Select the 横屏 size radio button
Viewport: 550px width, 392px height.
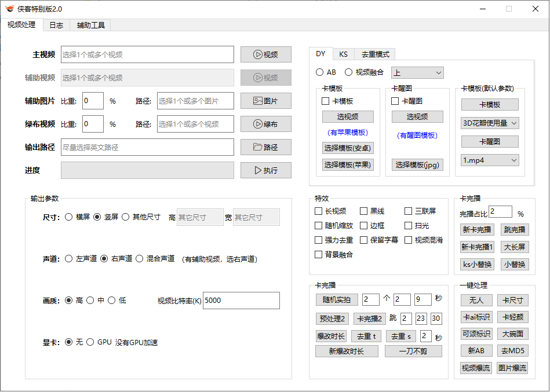point(69,217)
